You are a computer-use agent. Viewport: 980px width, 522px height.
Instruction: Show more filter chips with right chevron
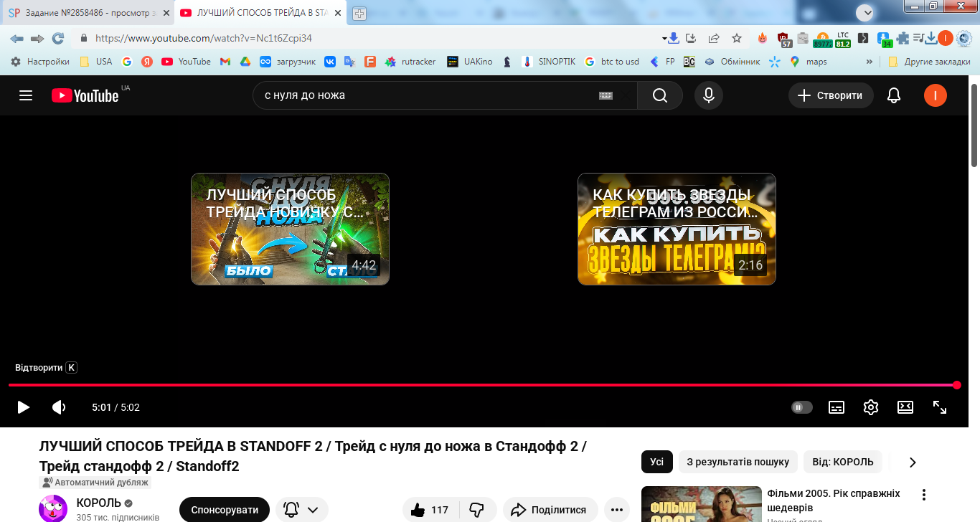[x=913, y=462]
